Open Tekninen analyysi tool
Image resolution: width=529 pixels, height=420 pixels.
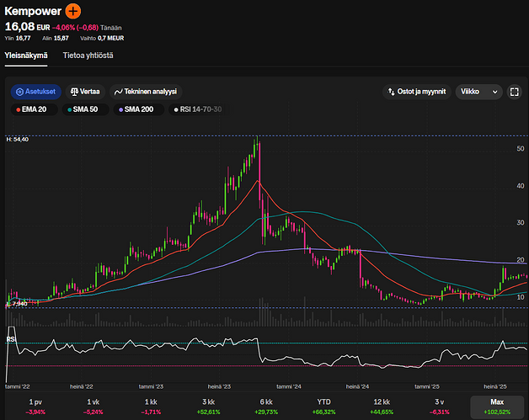click(x=147, y=92)
